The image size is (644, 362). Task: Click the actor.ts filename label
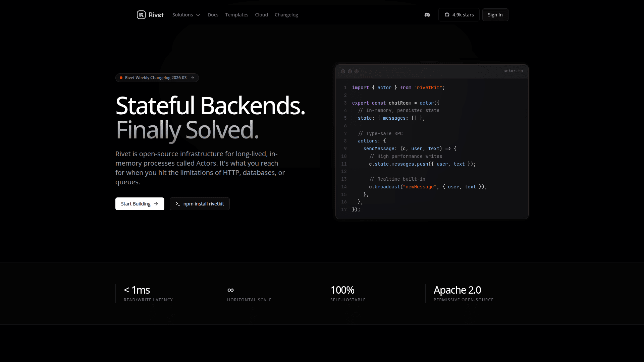click(x=513, y=71)
